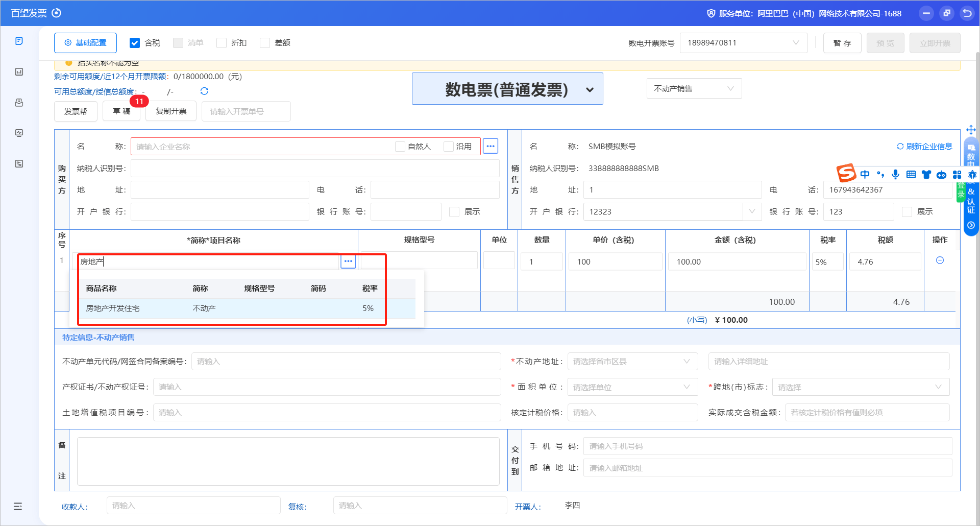Focus the 复核 input field
This screenshot has height=526, width=980.
click(x=420, y=506)
